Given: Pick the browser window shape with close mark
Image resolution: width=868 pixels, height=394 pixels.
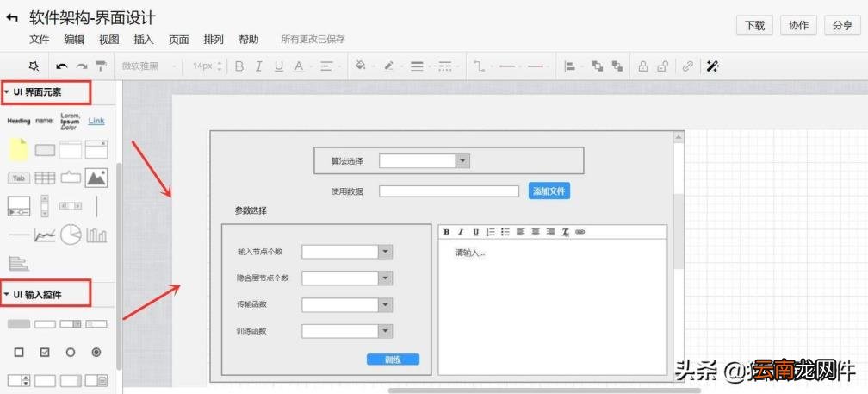Looking at the screenshot, I should click(x=96, y=150).
